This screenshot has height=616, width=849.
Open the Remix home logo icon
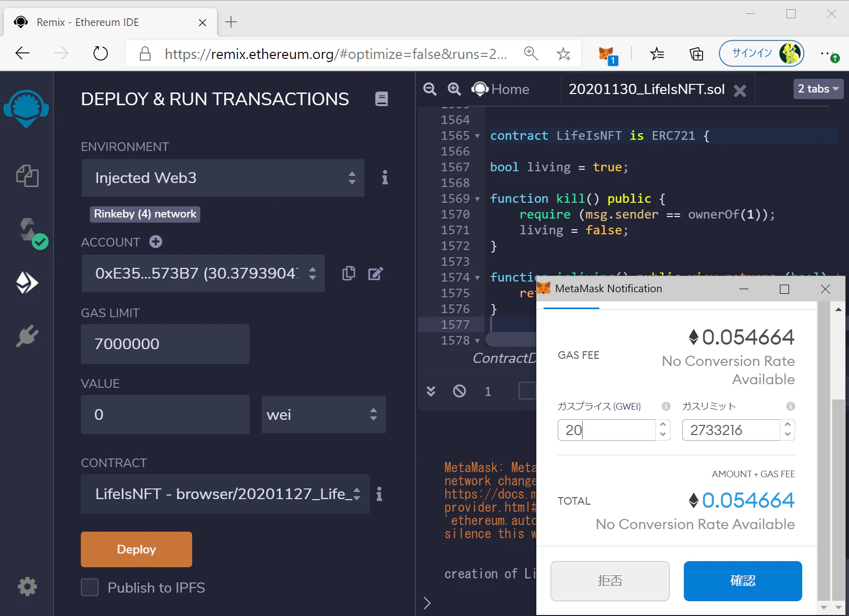(x=26, y=108)
